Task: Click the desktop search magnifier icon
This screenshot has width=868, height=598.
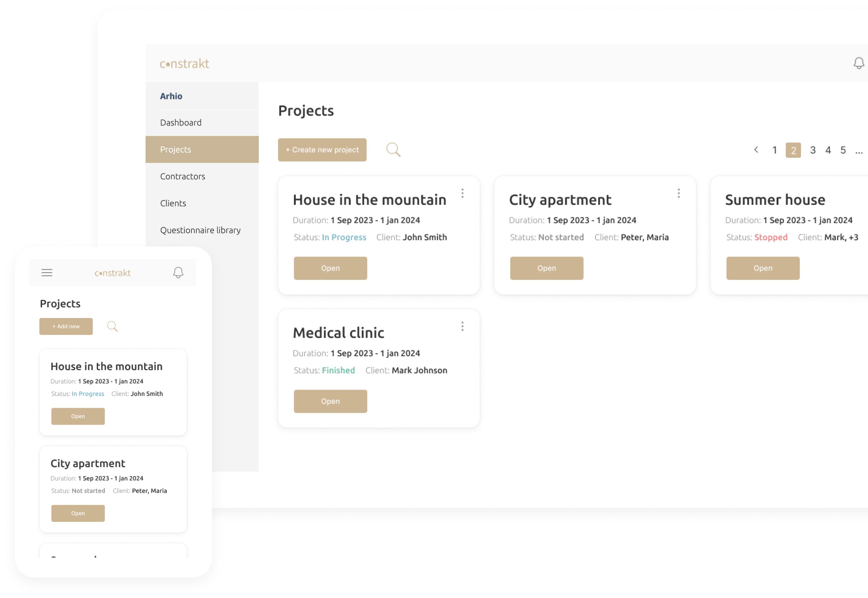Action: click(393, 149)
